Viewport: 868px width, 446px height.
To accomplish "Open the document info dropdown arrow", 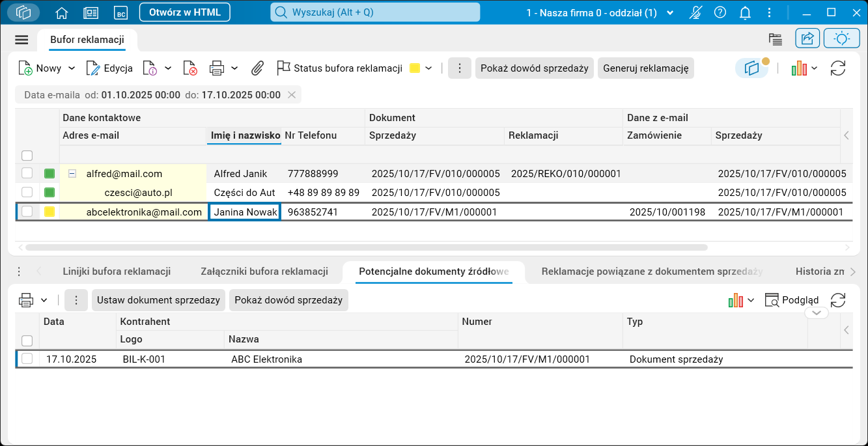I will click(x=168, y=68).
